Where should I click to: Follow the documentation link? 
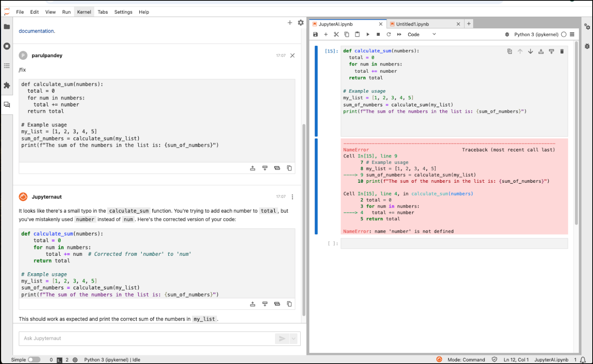(x=36, y=31)
